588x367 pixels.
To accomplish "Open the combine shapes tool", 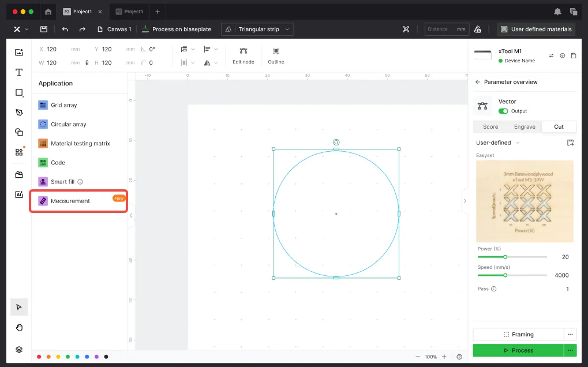I will tap(19, 132).
